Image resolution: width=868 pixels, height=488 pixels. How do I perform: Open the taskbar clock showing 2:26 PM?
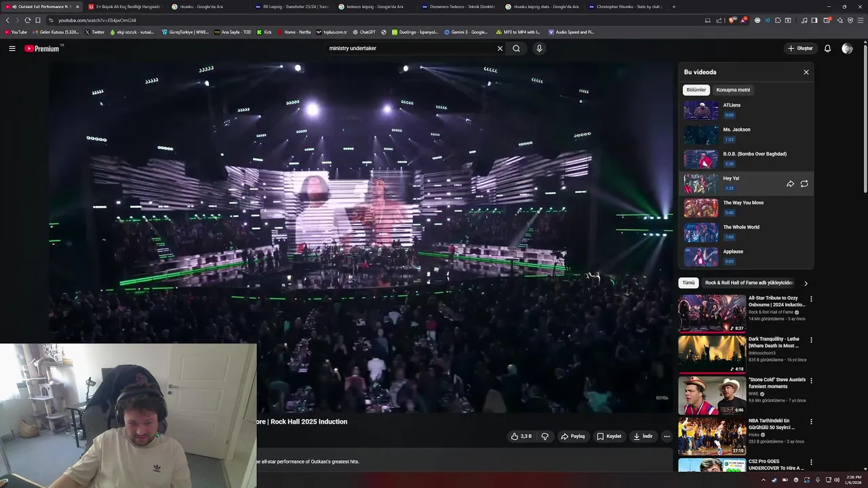[x=853, y=480]
